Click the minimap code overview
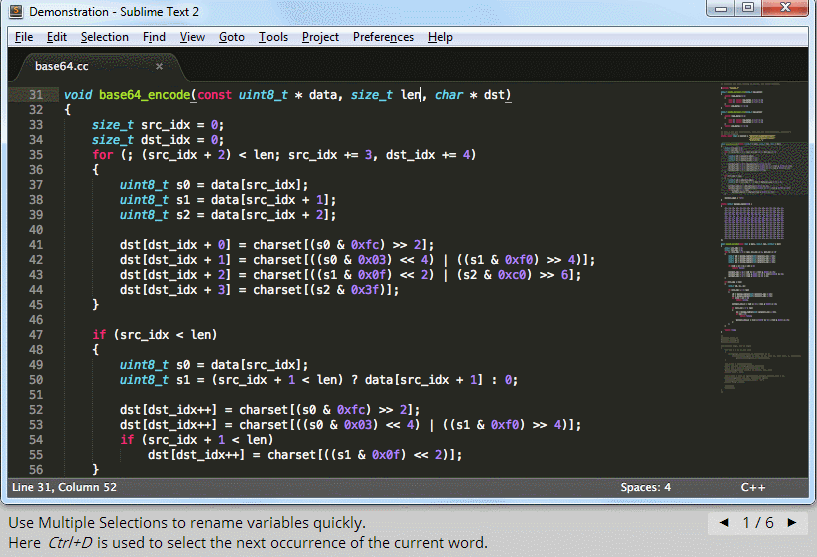 click(763, 237)
